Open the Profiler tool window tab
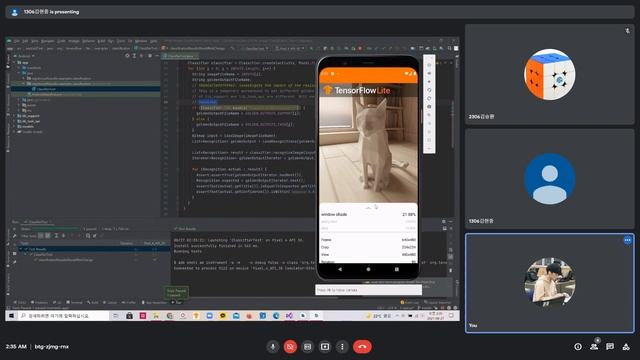640x360 pixels. [x=129, y=302]
